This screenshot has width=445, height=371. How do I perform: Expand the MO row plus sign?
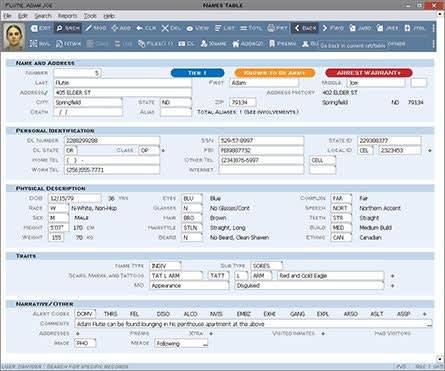[x=393, y=286]
